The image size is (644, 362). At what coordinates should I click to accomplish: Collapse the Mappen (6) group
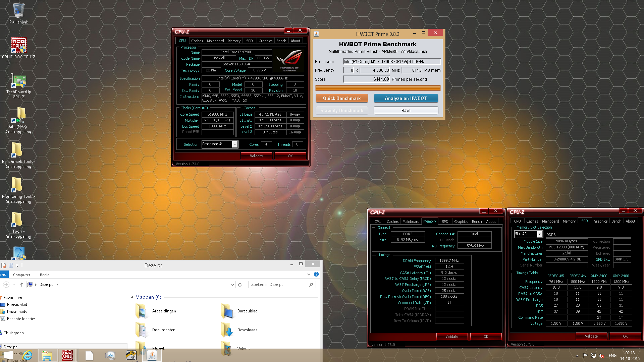pos(132,297)
